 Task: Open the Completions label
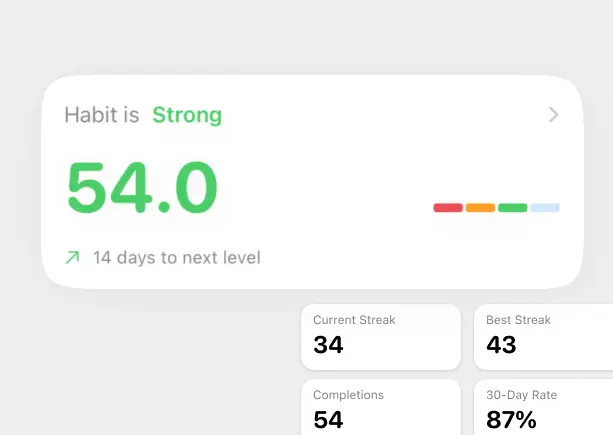click(x=348, y=395)
